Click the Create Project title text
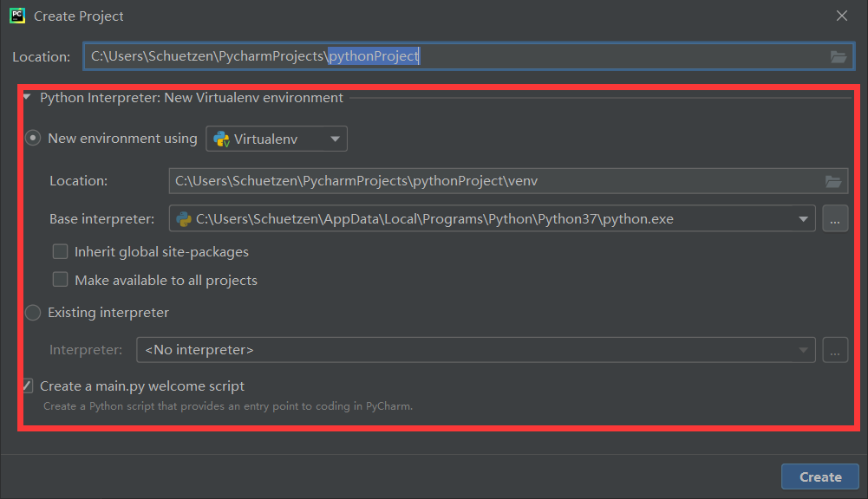This screenshot has width=868, height=499. click(x=79, y=16)
